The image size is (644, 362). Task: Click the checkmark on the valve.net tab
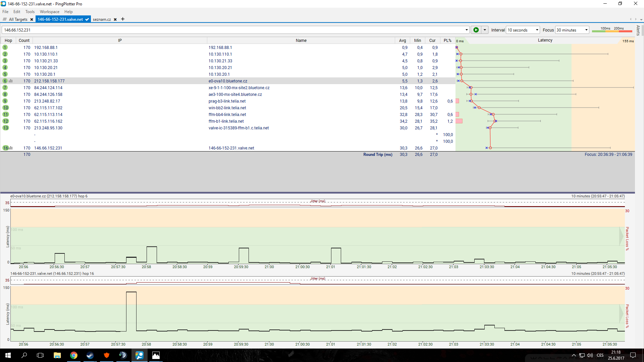(x=87, y=19)
